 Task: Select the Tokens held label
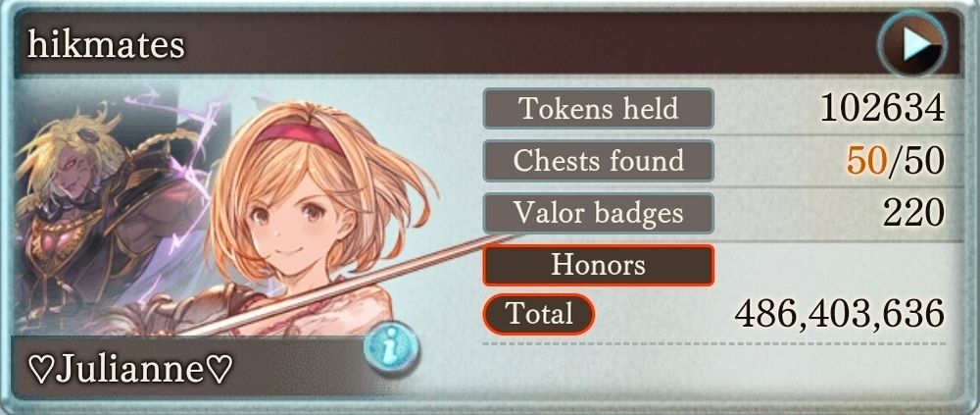coord(598,109)
